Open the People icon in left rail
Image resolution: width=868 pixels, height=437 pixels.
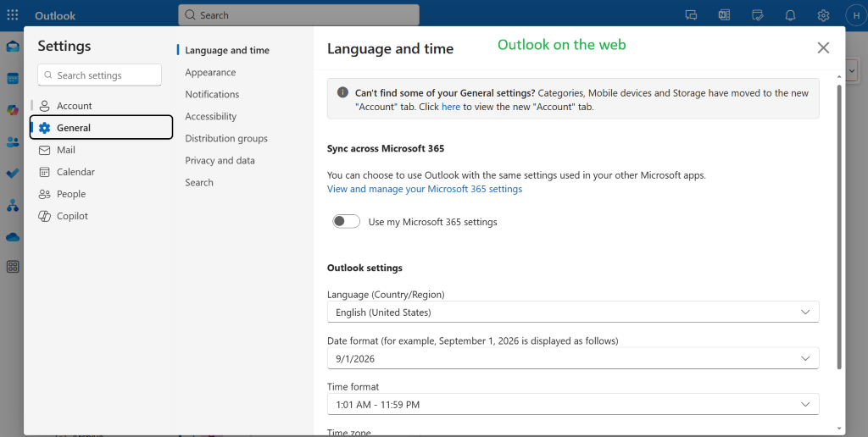click(13, 142)
